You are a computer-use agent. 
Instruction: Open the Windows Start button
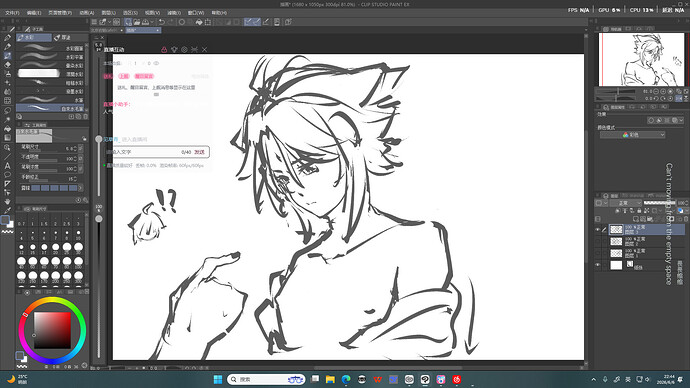218,379
